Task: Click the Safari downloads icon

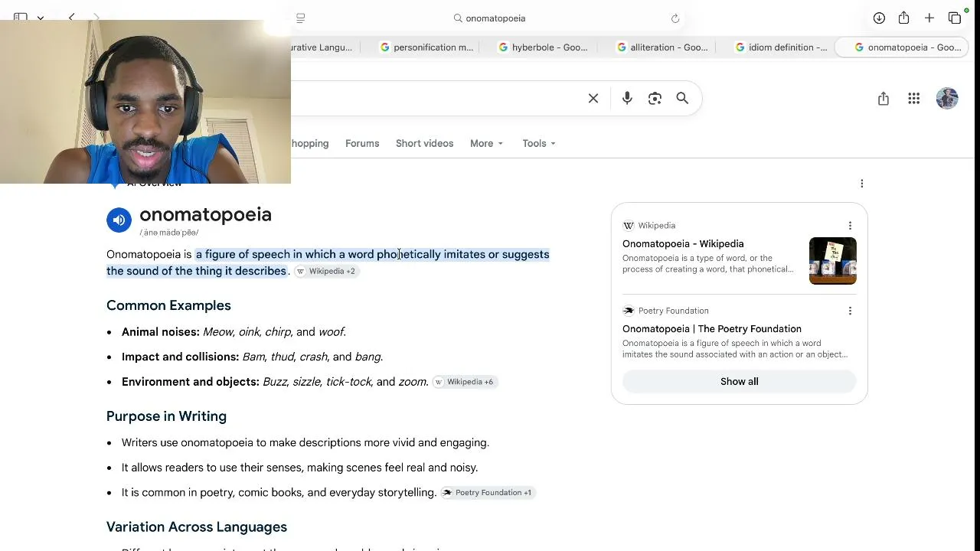Action: point(879,18)
